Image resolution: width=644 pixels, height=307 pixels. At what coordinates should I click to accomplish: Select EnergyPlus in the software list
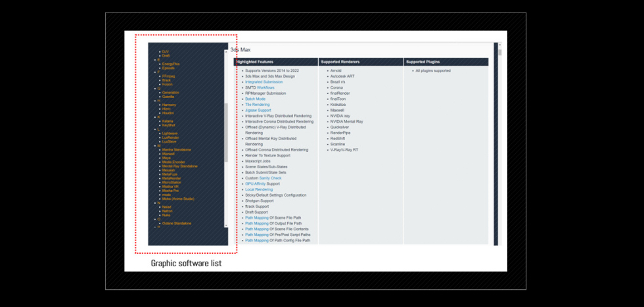171,64
